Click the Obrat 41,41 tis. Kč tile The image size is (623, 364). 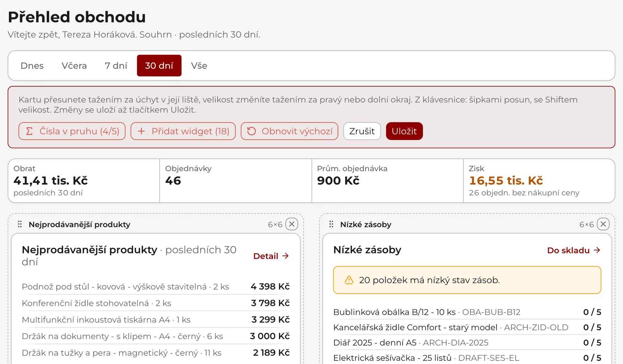(84, 180)
